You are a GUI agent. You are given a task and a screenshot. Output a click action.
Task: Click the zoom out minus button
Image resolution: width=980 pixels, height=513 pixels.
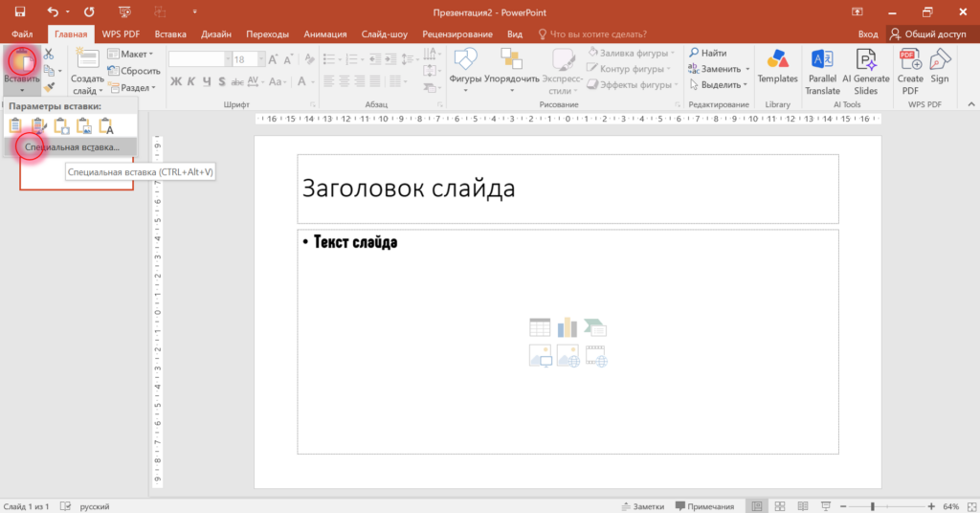[843, 506]
